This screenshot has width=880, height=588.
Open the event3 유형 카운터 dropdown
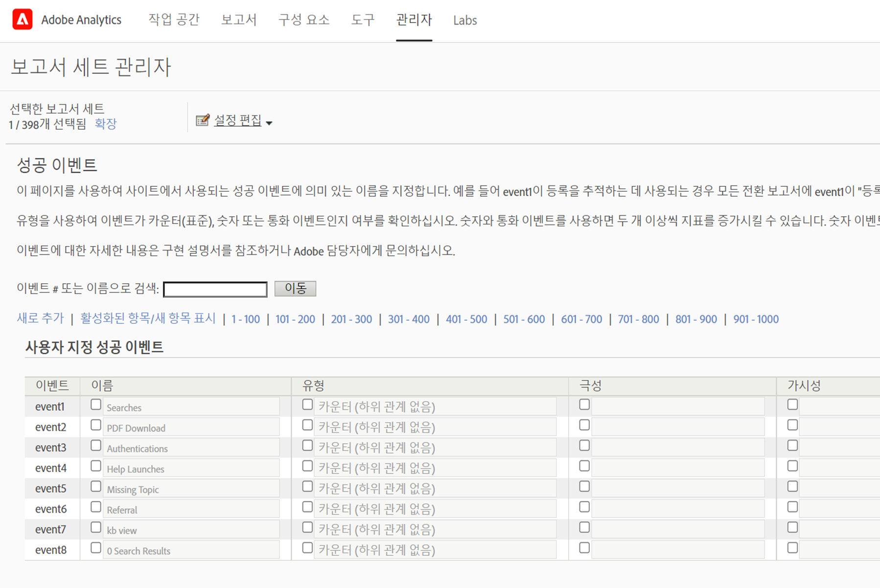[435, 448]
